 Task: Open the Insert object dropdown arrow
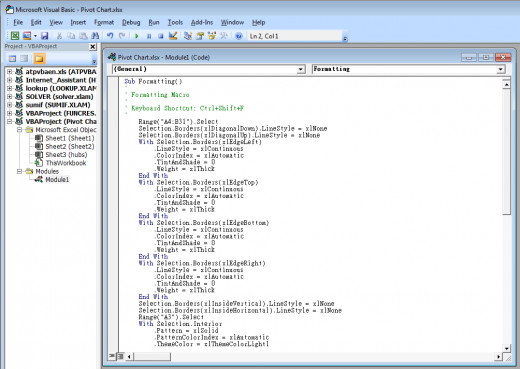[x=35, y=36]
